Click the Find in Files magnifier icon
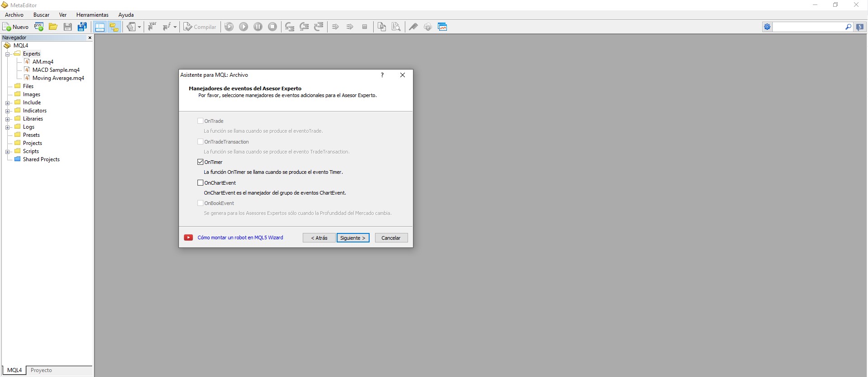This screenshot has height=377, width=868. click(396, 27)
